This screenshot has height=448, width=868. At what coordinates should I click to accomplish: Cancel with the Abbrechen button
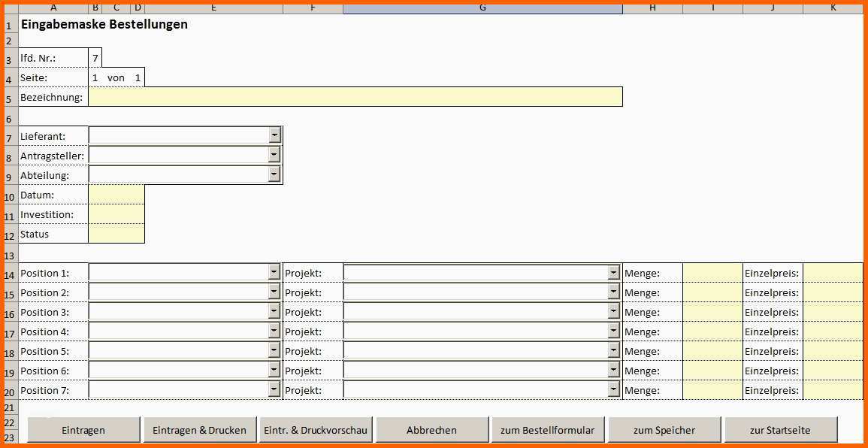point(432,430)
